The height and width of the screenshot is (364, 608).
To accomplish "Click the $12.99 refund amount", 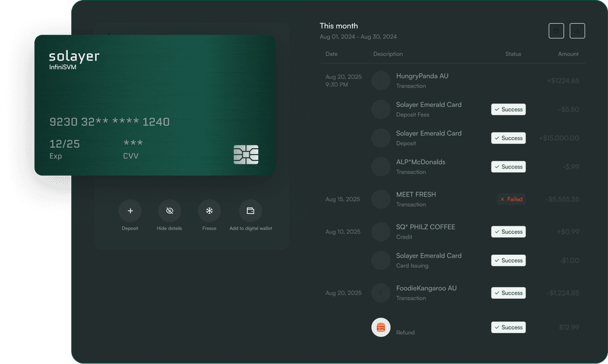I will click(569, 327).
